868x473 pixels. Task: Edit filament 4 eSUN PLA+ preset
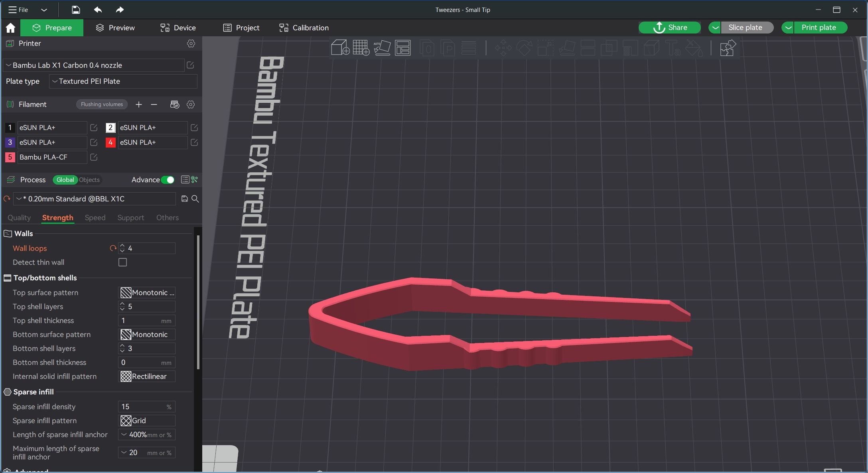click(194, 142)
